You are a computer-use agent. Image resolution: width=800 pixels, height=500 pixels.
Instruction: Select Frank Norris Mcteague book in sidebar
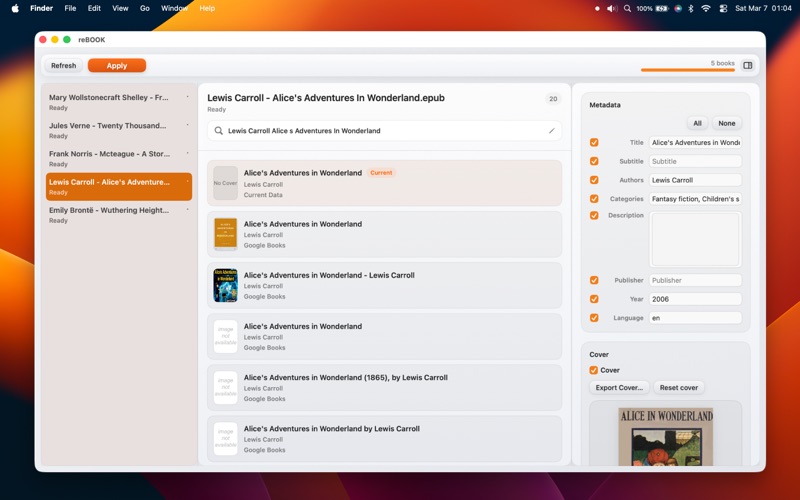click(119, 158)
